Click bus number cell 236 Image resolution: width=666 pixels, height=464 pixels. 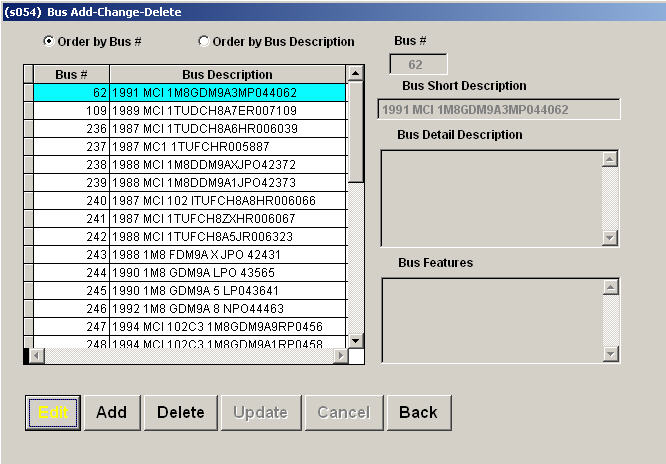(x=71, y=128)
